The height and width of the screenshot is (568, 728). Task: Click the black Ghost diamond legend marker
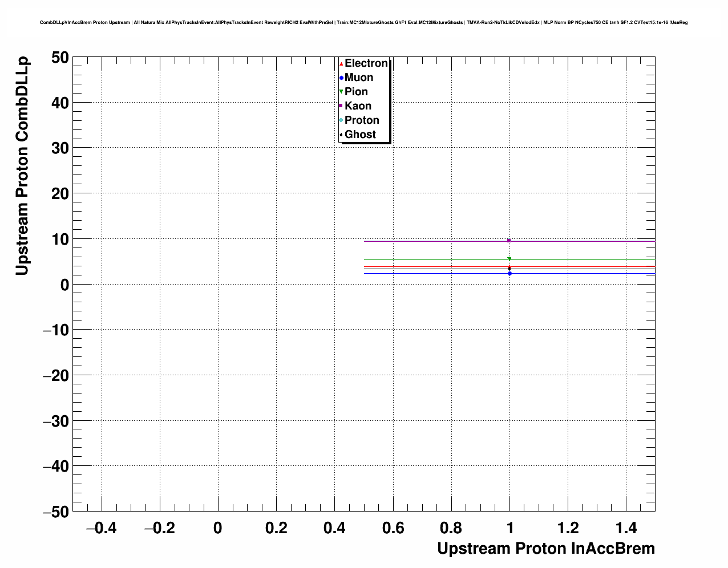coord(341,135)
